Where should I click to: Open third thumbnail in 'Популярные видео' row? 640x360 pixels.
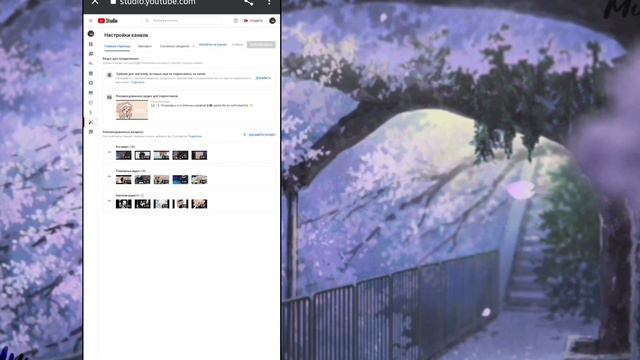(161, 180)
